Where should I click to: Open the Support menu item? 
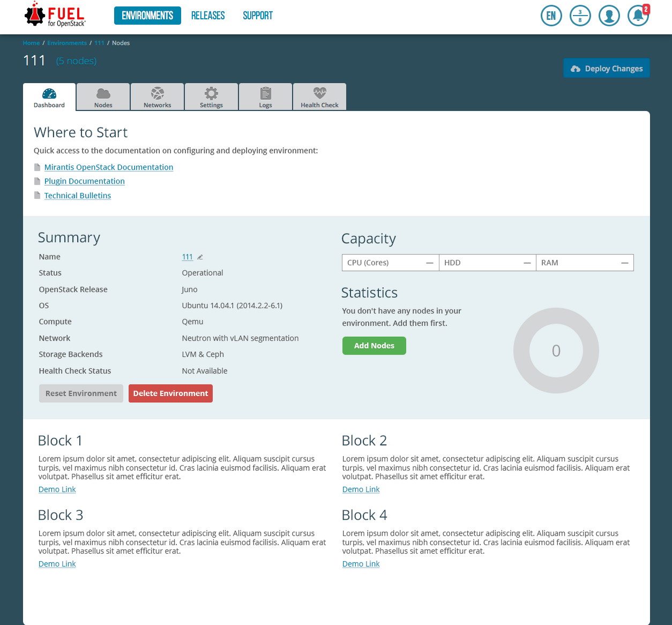click(x=258, y=16)
